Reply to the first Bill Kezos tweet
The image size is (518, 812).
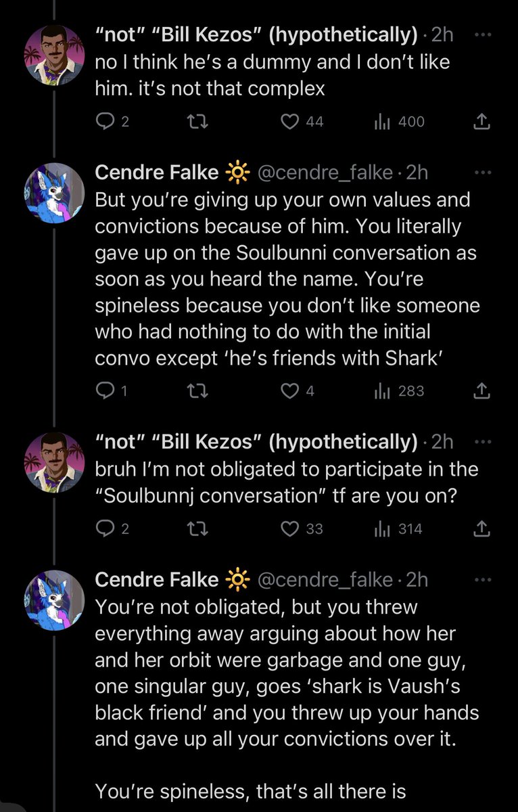click(107, 121)
